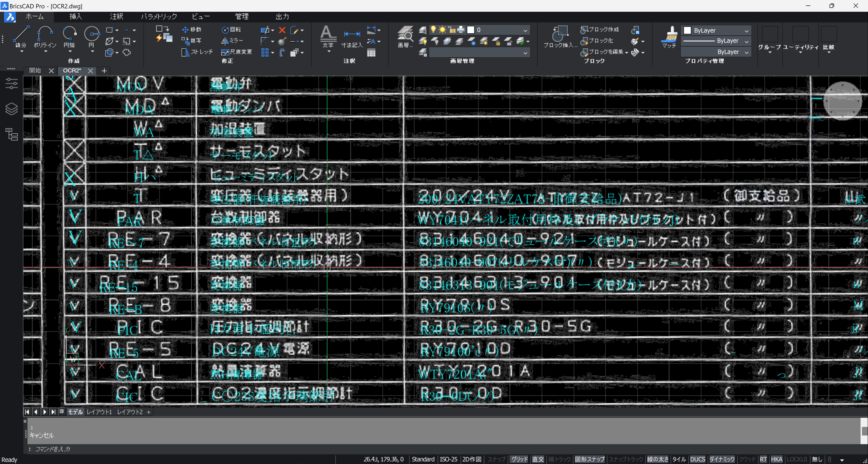Toggle 図形スナップ entity snap
This screenshot has width=868, height=464.
tap(590, 459)
